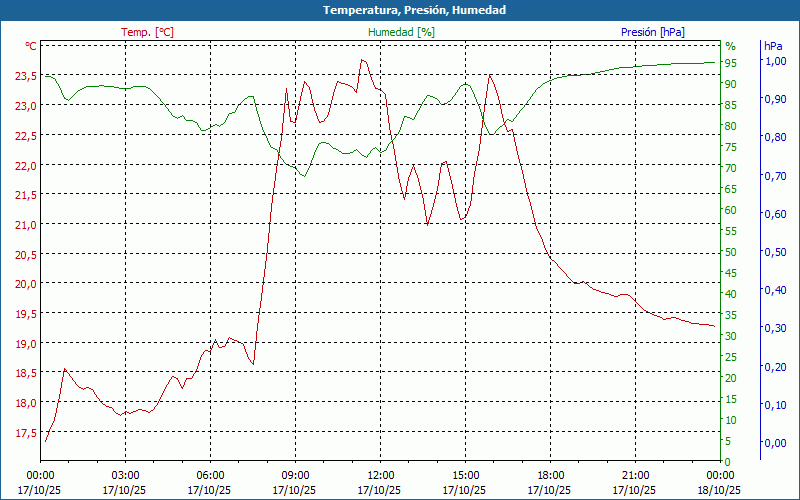Click the 03:00 time label on the x-axis

(125, 475)
